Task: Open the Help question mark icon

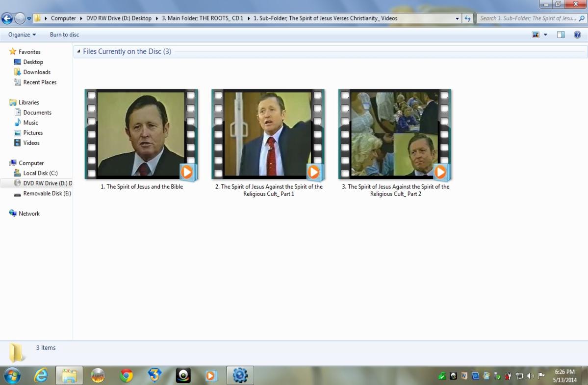Action: pyautogui.click(x=577, y=35)
